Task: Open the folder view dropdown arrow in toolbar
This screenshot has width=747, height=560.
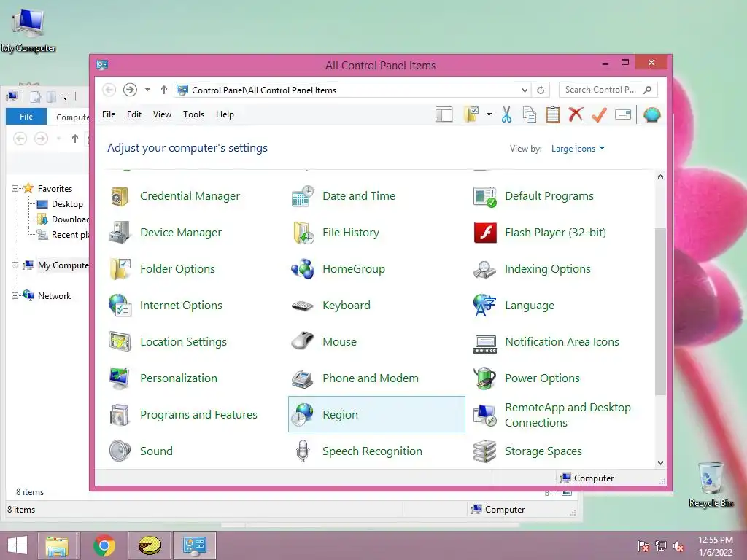Action: (x=489, y=114)
